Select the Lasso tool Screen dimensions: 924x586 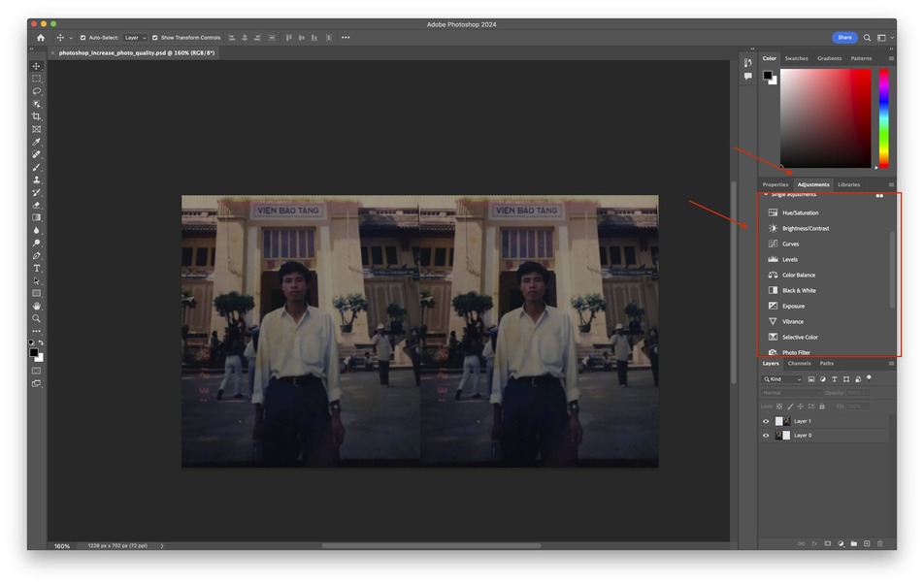pos(37,91)
